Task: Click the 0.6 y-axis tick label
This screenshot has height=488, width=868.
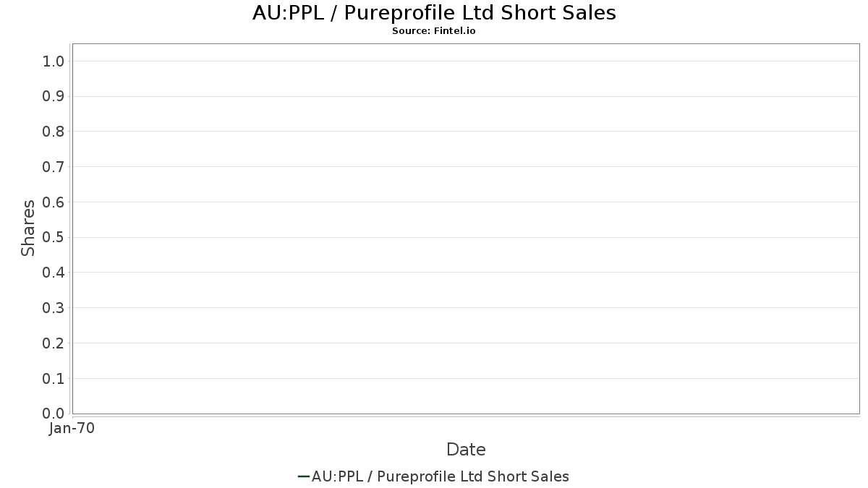Action: 54,202
